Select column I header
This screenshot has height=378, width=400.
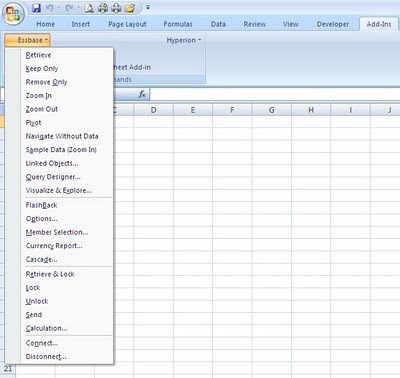pos(350,110)
